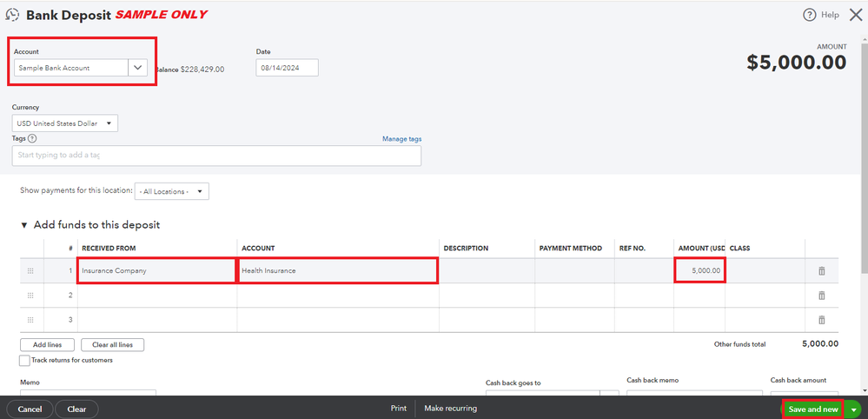Click Account cell in line 3
The height and width of the screenshot is (419, 868).
point(338,320)
